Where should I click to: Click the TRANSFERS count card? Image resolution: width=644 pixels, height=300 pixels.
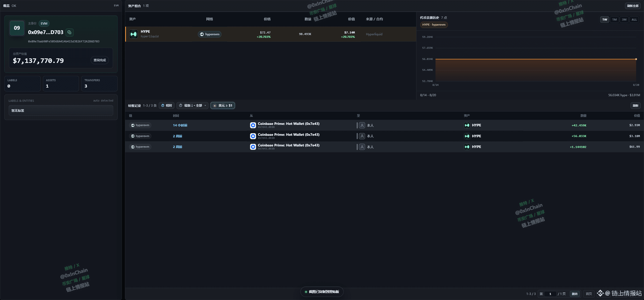[x=99, y=84]
